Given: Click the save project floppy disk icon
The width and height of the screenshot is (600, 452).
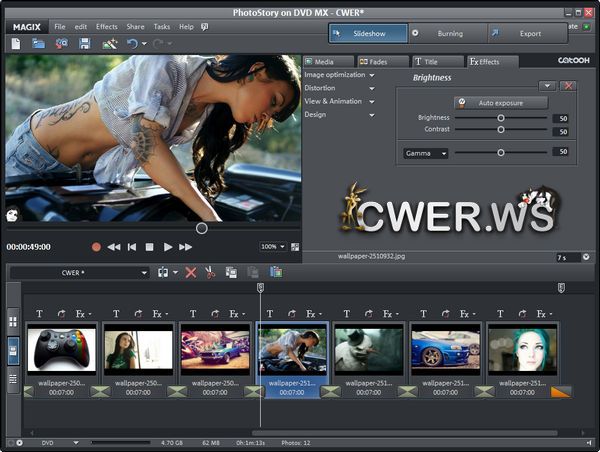Looking at the screenshot, I should (85, 44).
